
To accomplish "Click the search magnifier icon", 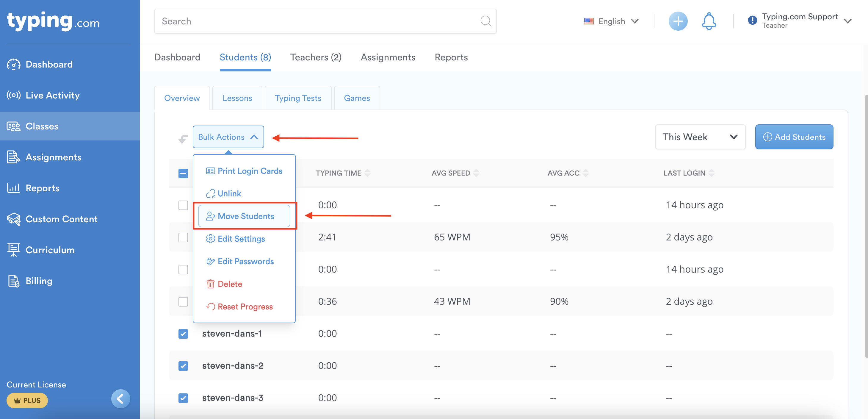I will [485, 21].
